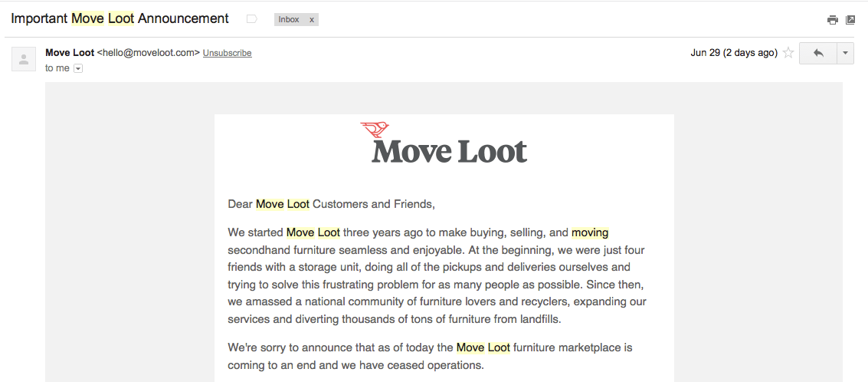Viewport: 868px width, 382px height.
Task: Click the "Dear Move Loot Customers" greeting line
Action: click(x=331, y=204)
